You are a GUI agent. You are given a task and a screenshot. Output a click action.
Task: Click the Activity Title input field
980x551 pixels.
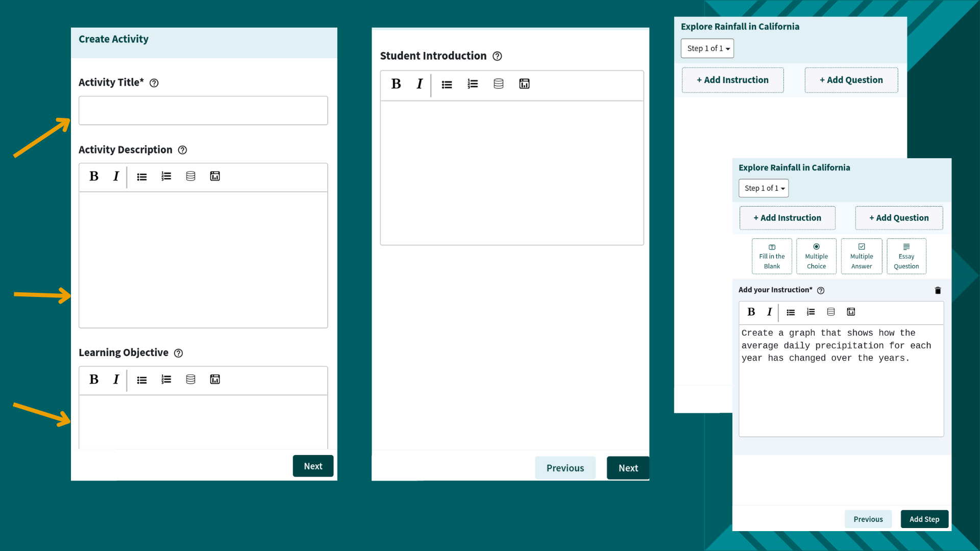203,111
